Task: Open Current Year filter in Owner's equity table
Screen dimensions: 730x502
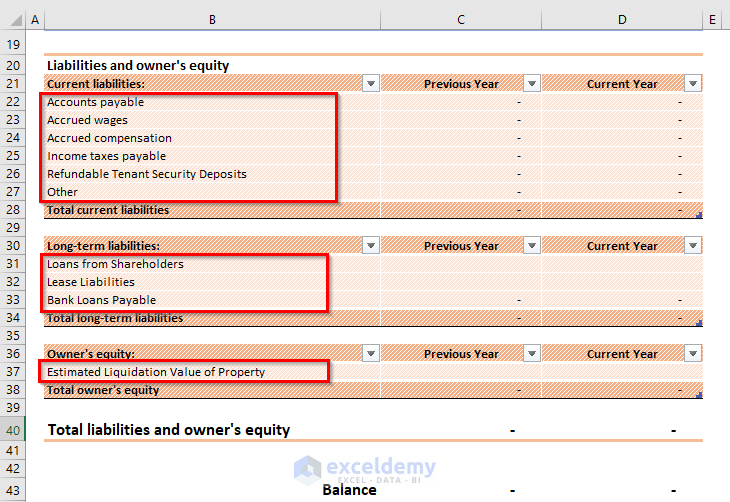Action: click(693, 353)
